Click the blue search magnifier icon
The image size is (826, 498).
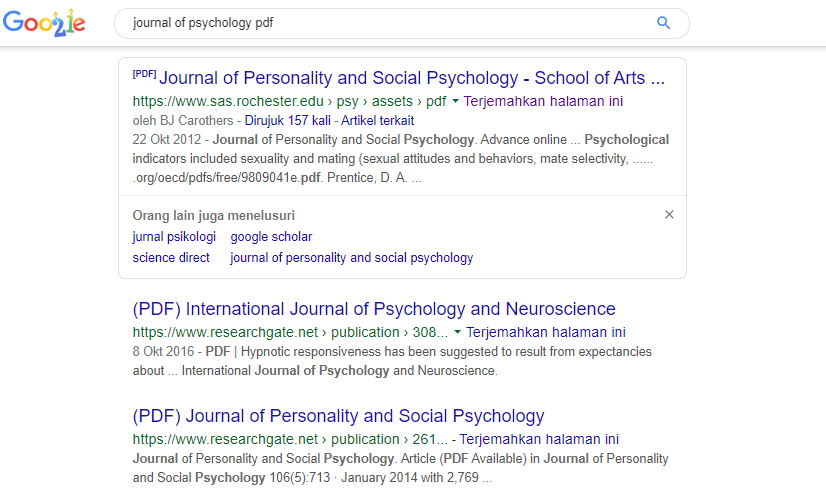pyautogui.click(x=663, y=23)
